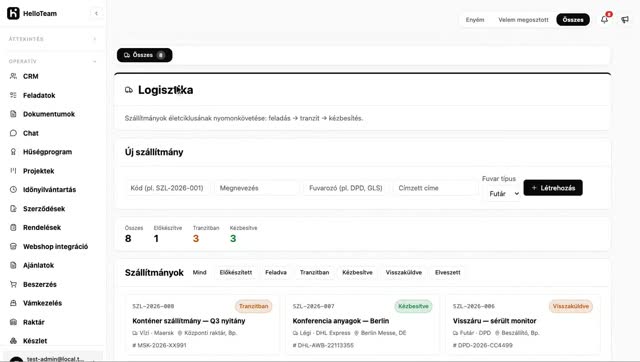The image size is (640, 362).
Task: Click the Kézbesítve status badge on SZL-2026-007
Action: pyautogui.click(x=413, y=306)
